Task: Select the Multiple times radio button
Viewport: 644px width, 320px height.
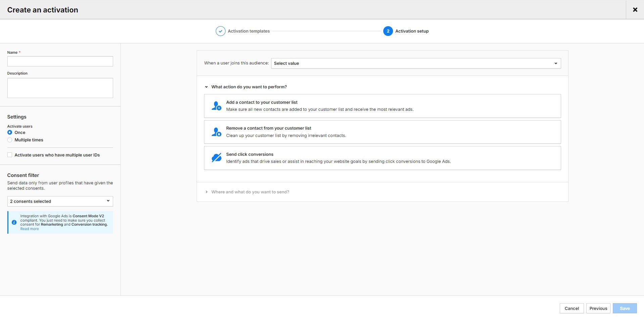Action: point(10,140)
